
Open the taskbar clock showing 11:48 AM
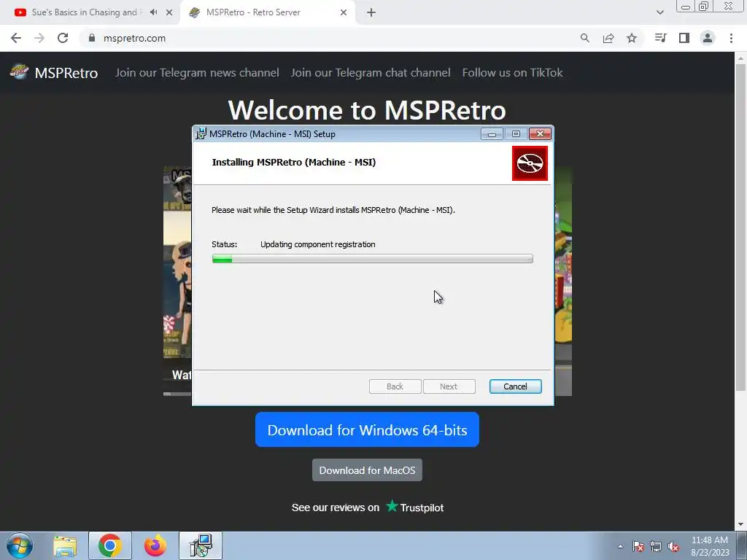click(710, 546)
